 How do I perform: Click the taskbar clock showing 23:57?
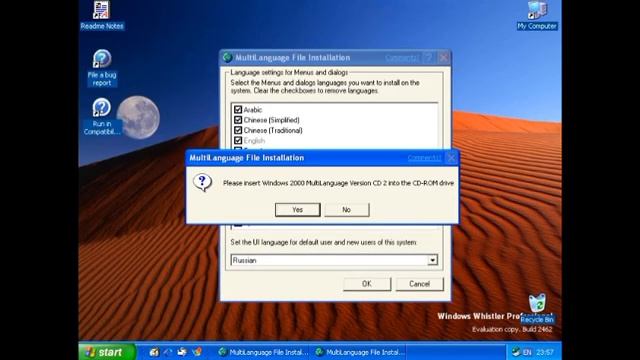point(545,352)
